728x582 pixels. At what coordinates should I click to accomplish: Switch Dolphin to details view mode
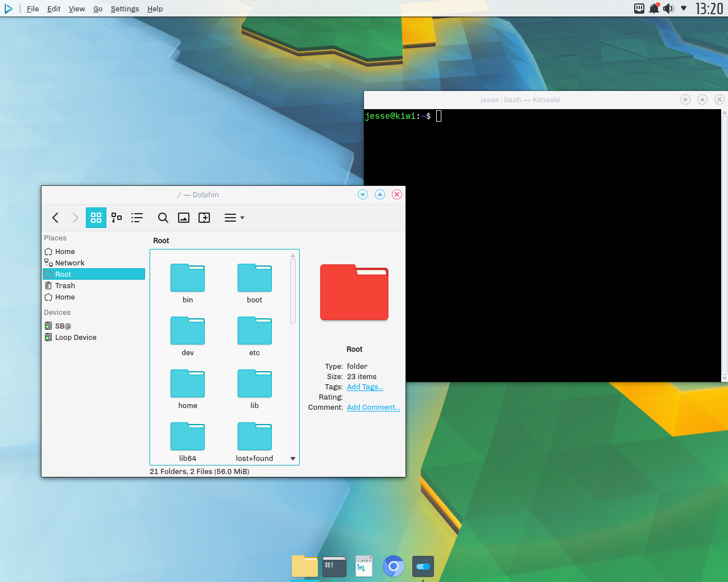tap(137, 218)
